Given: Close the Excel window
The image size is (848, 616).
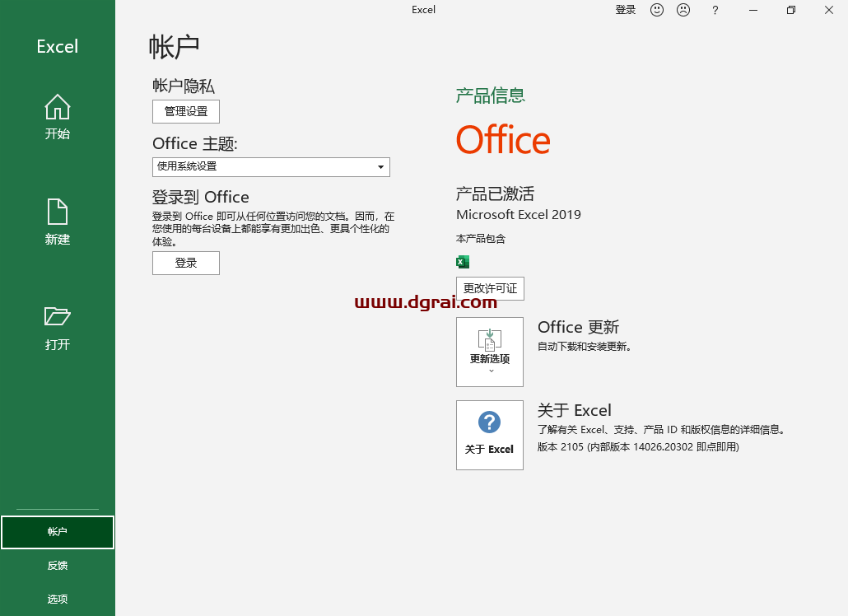Looking at the screenshot, I should pos(828,10).
